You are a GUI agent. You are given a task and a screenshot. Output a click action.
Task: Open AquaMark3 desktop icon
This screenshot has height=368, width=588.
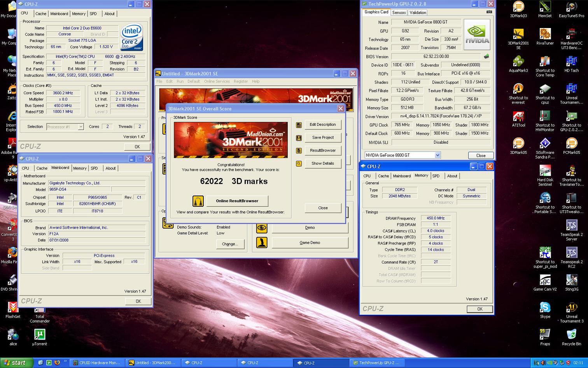[x=518, y=64]
